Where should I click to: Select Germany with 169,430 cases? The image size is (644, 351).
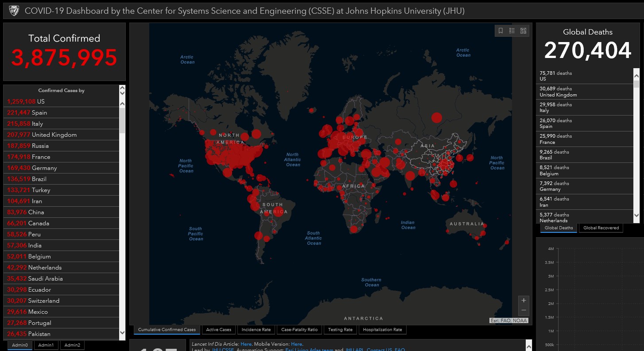pos(61,168)
